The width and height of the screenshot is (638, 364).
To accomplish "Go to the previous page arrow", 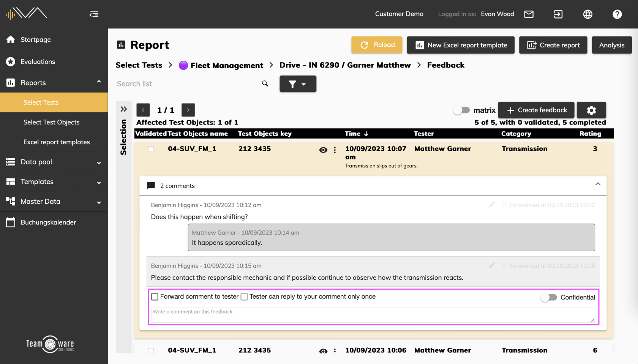I will (x=143, y=110).
